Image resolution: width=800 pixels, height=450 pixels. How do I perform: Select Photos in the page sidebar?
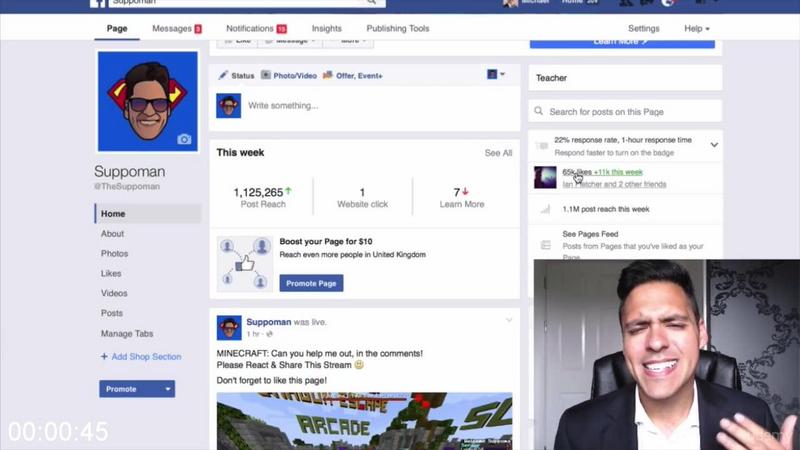click(x=114, y=254)
